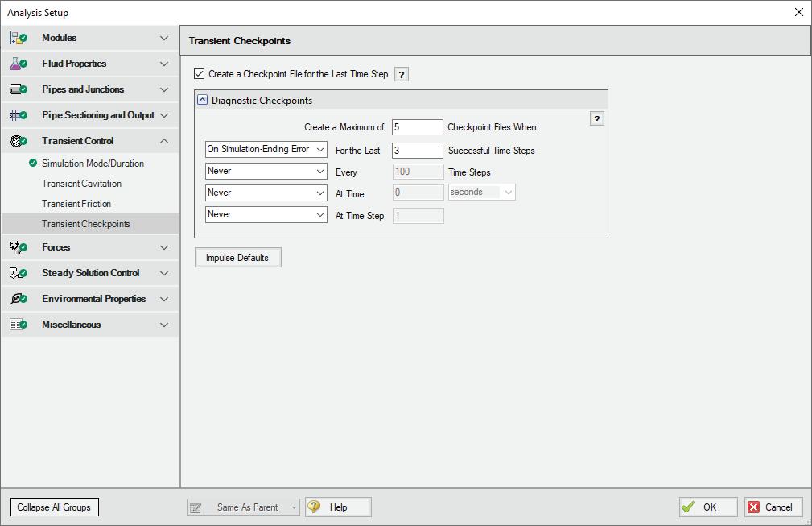Screen dimensions: 812x526
Task: Click the Steady Solution Control icon
Action: point(19,273)
